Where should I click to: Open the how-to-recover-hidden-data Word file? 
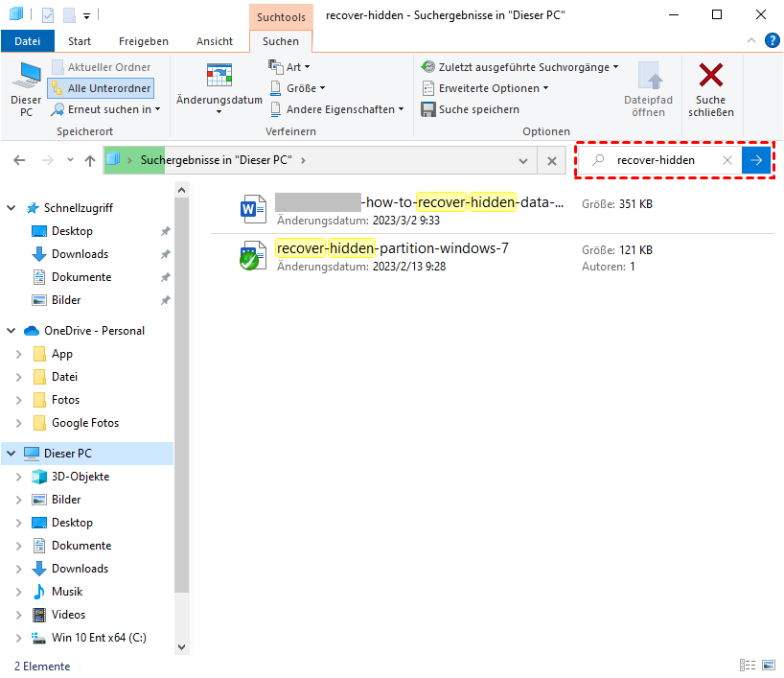point(420,202)
